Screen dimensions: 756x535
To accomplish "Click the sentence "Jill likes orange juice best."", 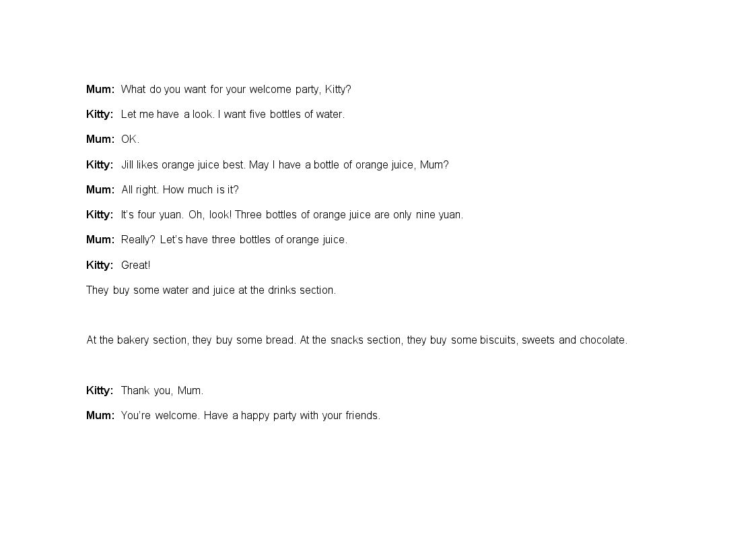I will tap(184, 165).
